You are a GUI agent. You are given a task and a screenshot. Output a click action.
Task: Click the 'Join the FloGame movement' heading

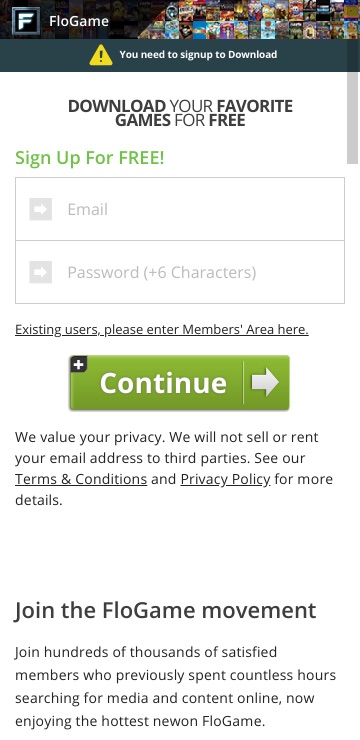point(166,610)
